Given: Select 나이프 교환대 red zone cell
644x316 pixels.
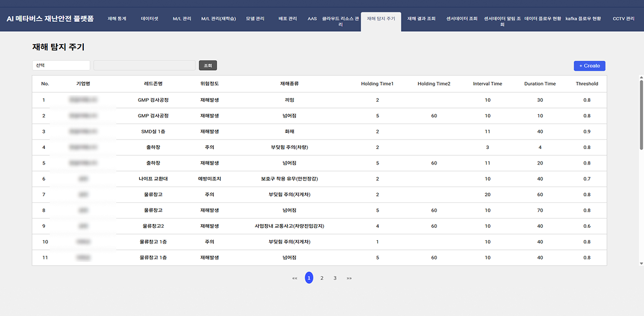Looking at the screenshot, I should [153, 179].
